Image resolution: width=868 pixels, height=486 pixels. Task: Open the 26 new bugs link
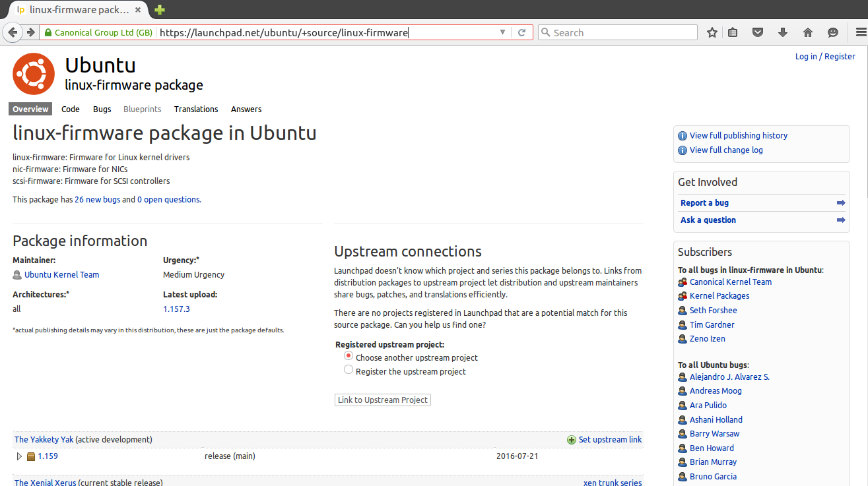tap(97, 200)
